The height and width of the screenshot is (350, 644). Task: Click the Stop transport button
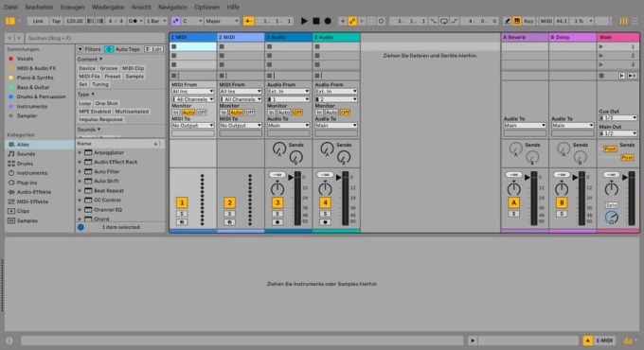tap(315, 21)
